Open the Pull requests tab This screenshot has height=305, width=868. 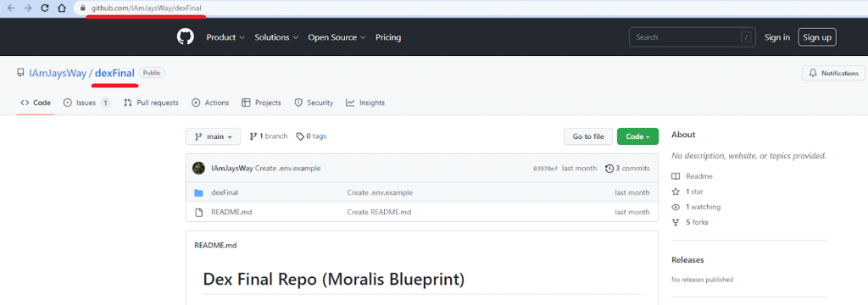pos(151,103)
